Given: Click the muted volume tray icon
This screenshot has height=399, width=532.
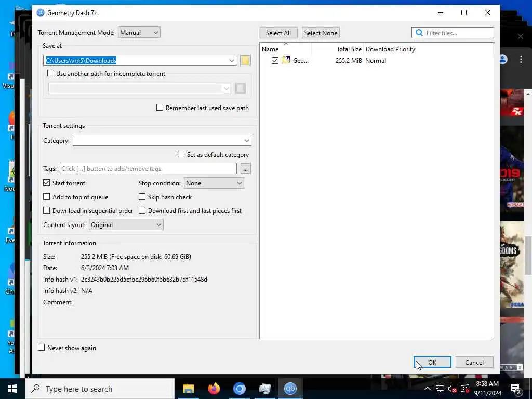Looking at the screenshot, I should click(x=452, y=389).
